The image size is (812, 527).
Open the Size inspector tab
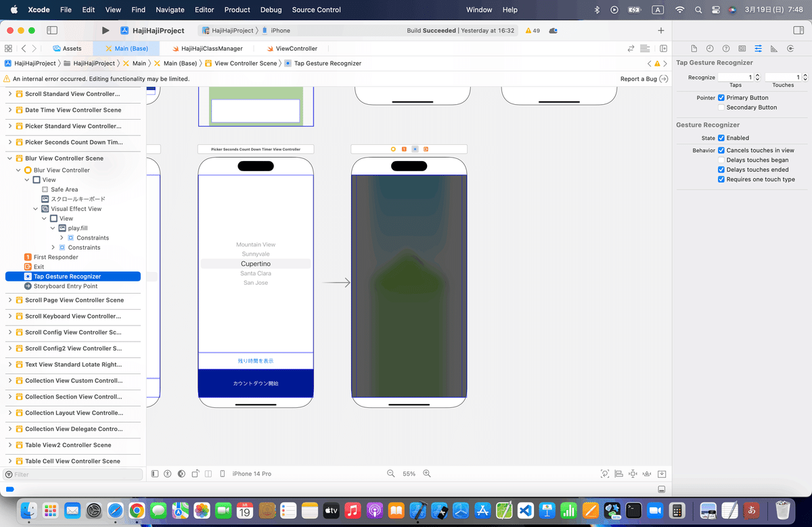[x=774, y=49]
